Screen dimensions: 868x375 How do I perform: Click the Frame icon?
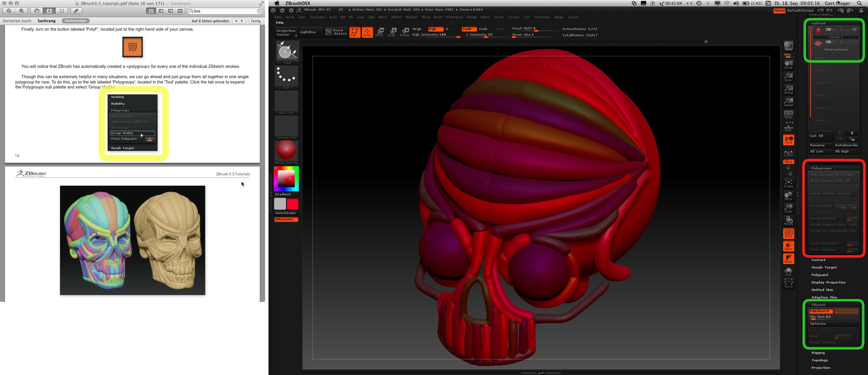pos(788,183)
